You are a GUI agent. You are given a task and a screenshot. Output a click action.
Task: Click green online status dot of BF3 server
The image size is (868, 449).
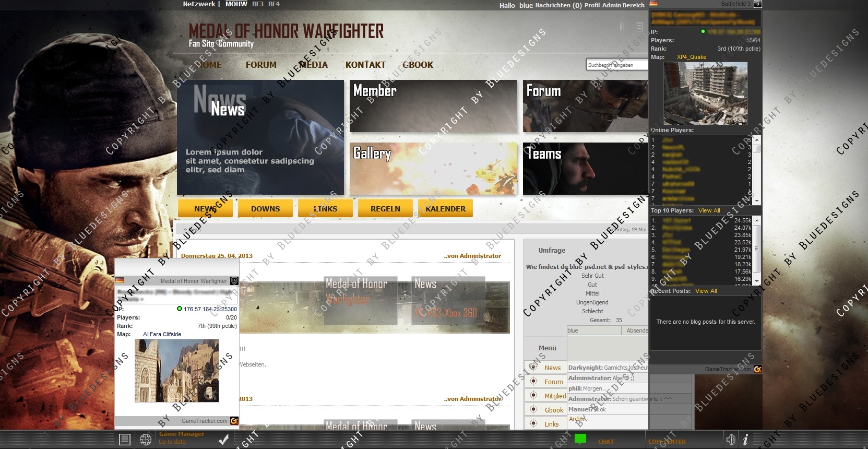[x=703, y=32]
